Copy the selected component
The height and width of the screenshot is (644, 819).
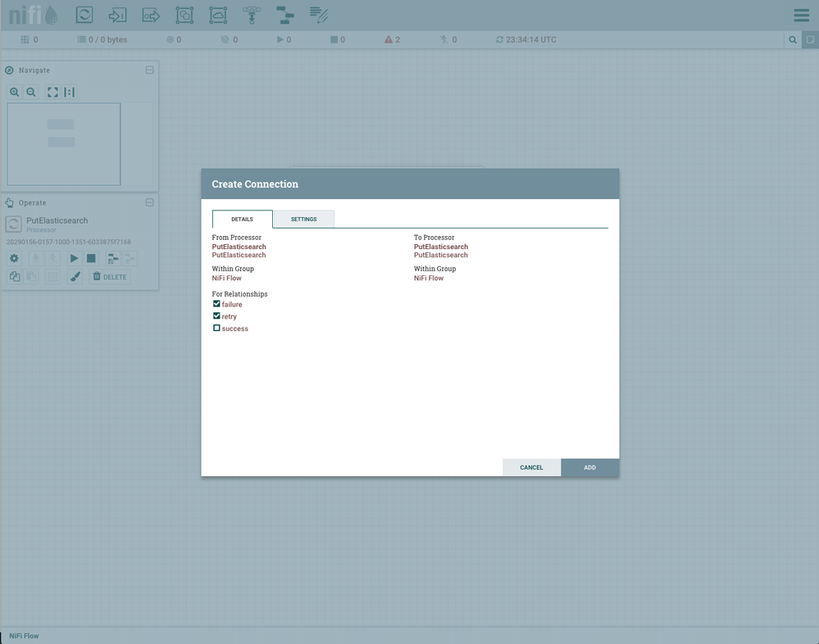point(14,277)
